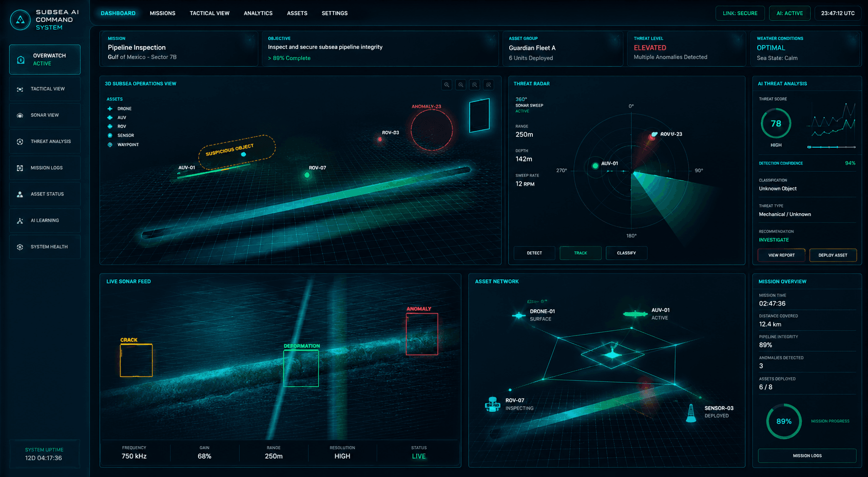The height and width of the screenshot is (477, 868).
Task: Select the SENSOR-03 buoy icon
Action: pyautogui.click(x=691, y=413)
